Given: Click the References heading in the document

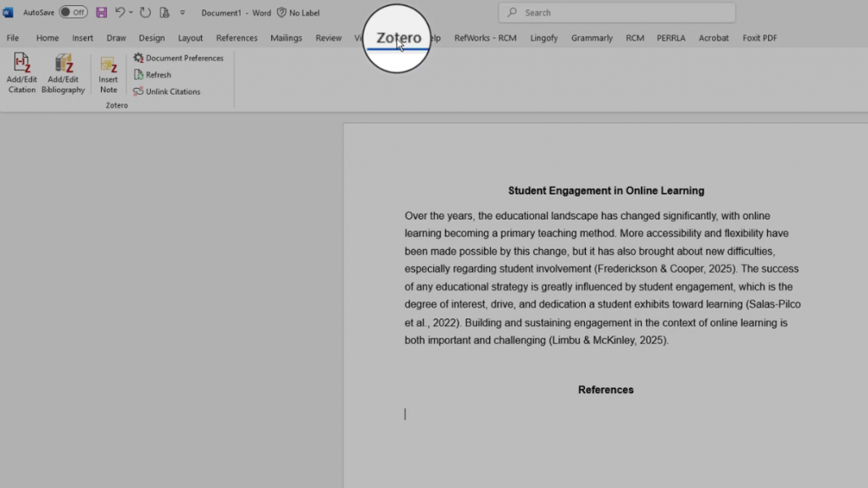Looking at the screenshot, I should click(605, 390).
